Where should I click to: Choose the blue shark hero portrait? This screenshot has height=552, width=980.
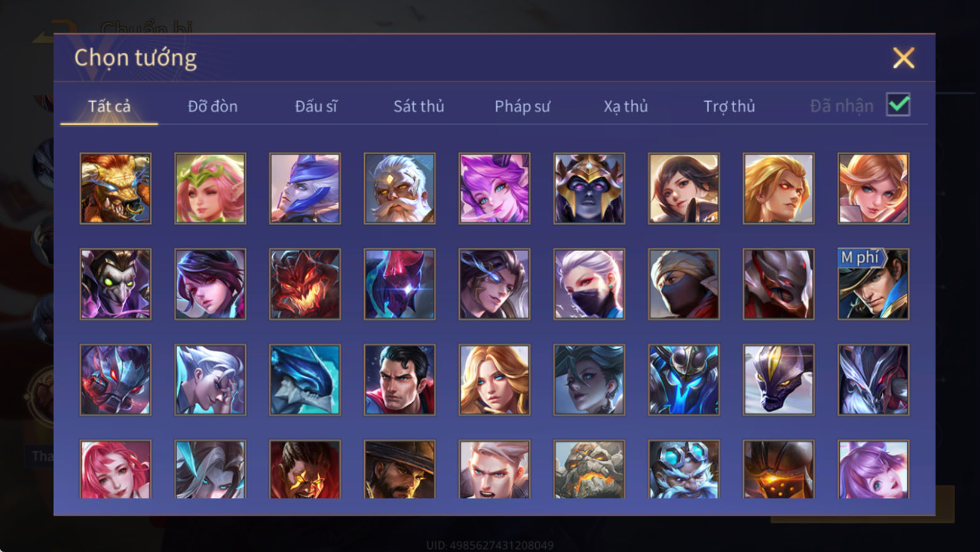click(x=305, y=380)
